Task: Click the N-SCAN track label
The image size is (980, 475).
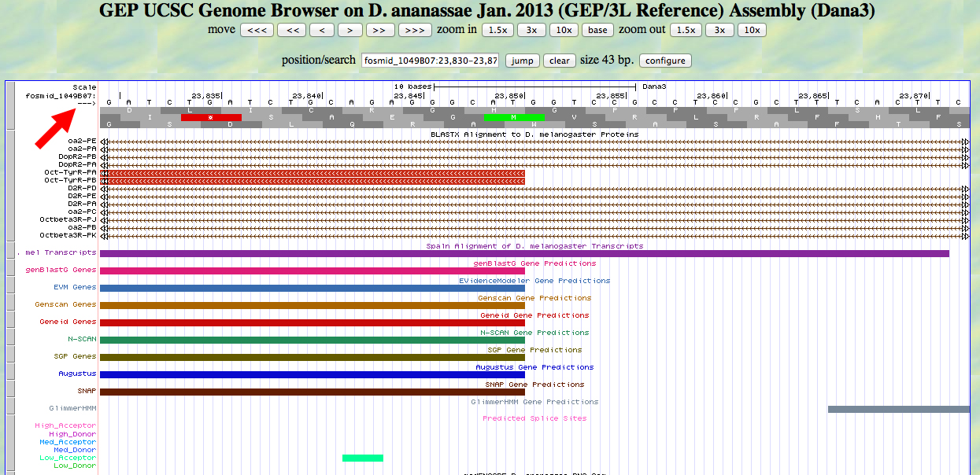Action: click(x=82, y=339)
